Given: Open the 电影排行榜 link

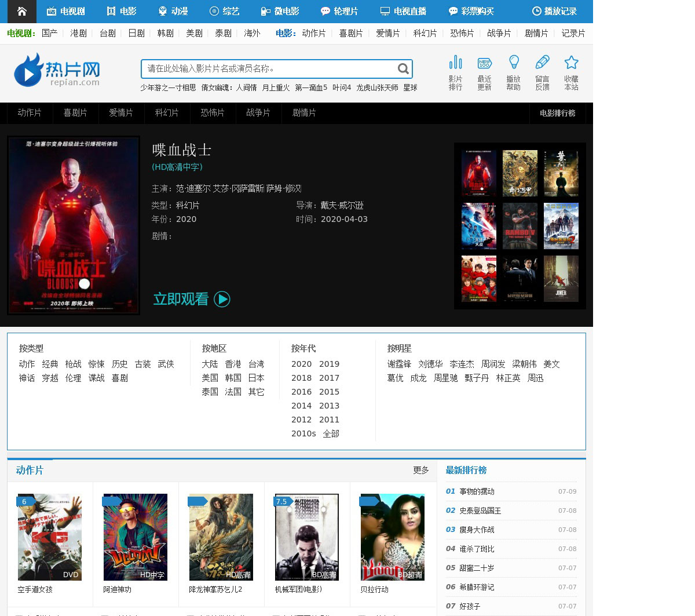Looking at the screenshot, I should [x=558, y=113].
